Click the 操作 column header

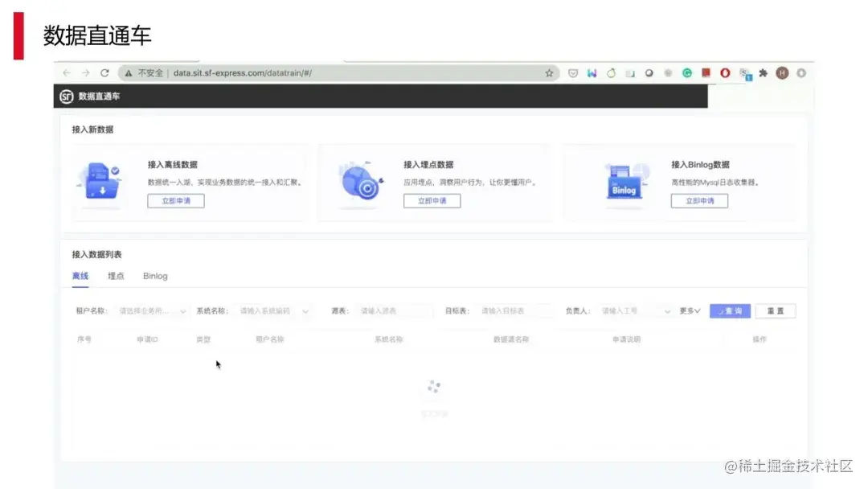click(x=759, y=339)
